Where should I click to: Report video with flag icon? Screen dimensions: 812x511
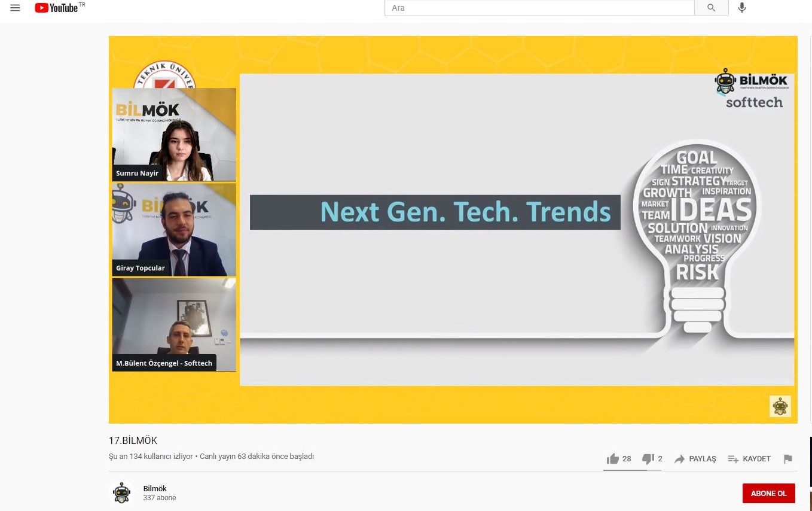(787, 459)
